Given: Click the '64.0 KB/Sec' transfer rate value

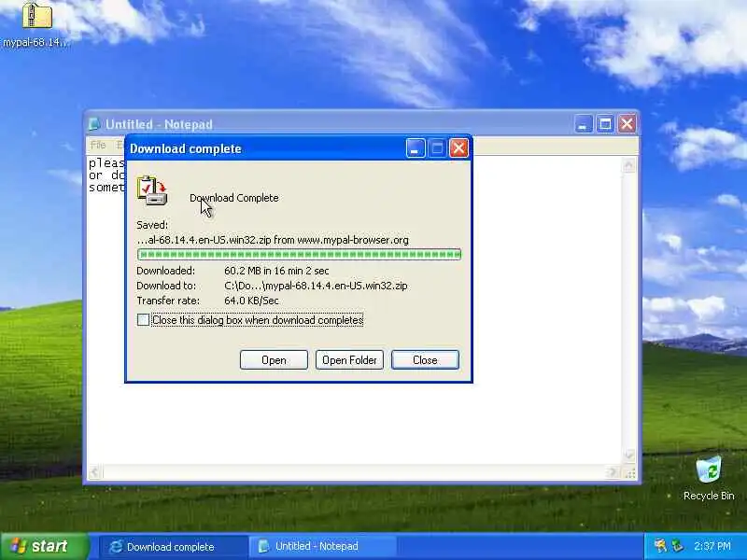Looking at the screenshot, I should [251, 301].
